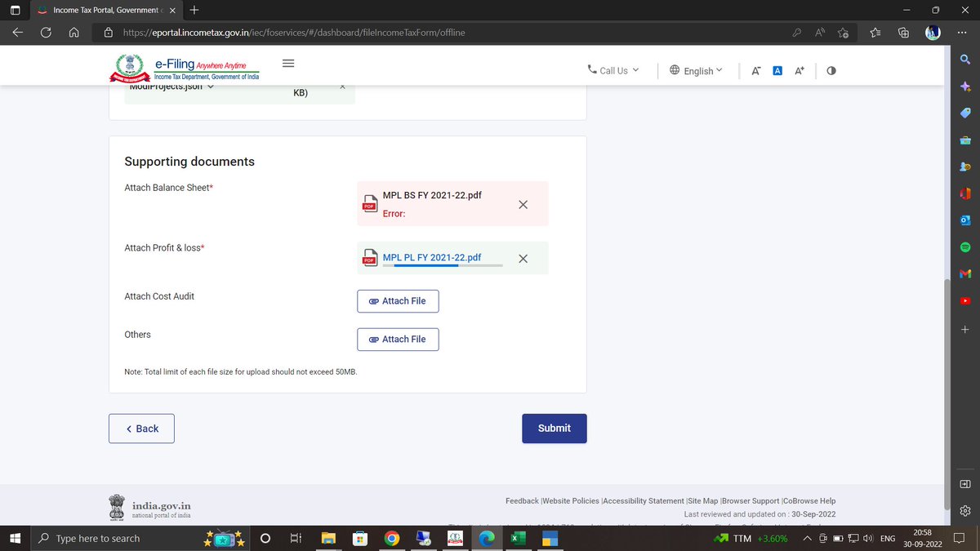Add this page to favorites

pyautogui.click(x=843, y=33)
